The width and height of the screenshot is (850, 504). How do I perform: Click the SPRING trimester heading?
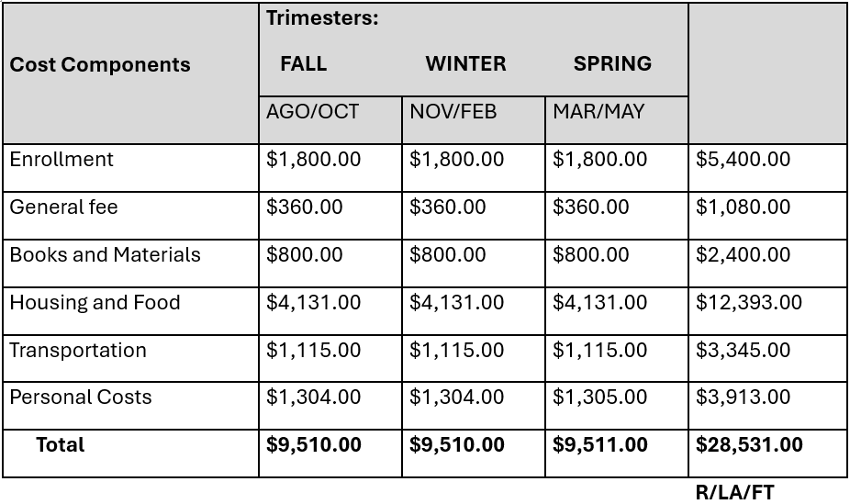(612, 64)
